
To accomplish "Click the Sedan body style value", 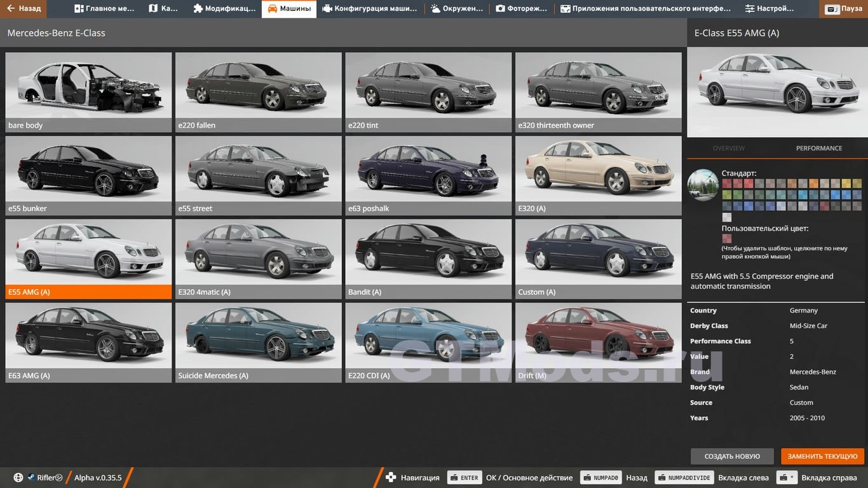I will click(799, 388).
